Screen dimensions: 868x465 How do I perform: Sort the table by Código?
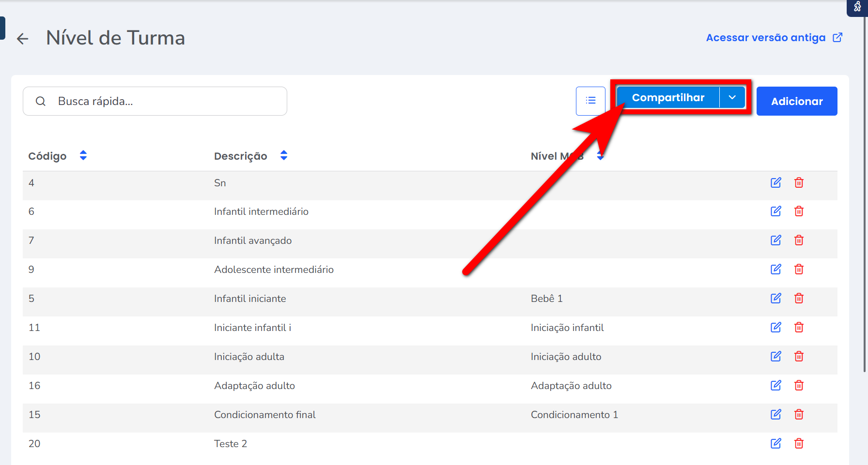[83, 155]
